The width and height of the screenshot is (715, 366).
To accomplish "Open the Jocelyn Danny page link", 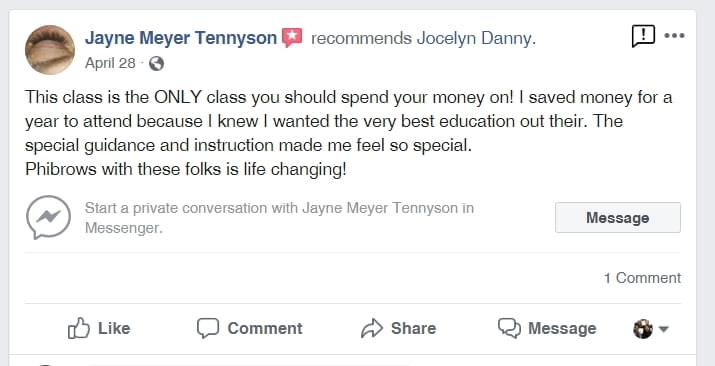I will (x=474, y=39).
